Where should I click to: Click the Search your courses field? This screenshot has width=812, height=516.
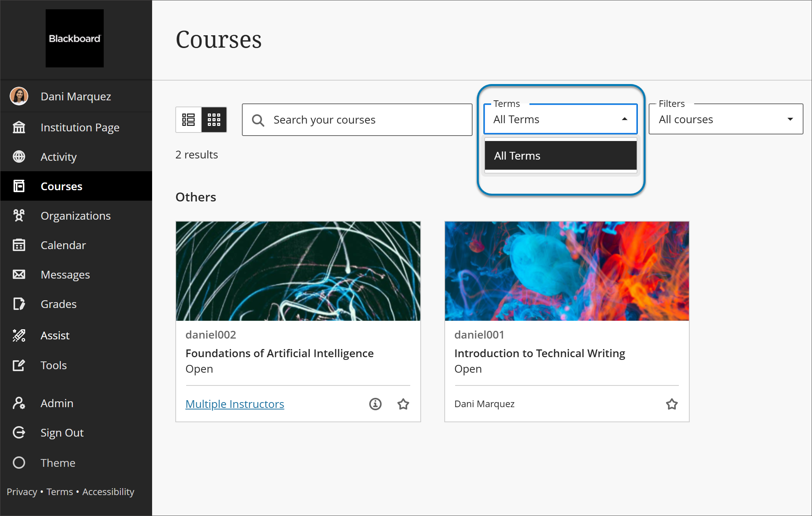pyautogui.click(x=356, y=120)
